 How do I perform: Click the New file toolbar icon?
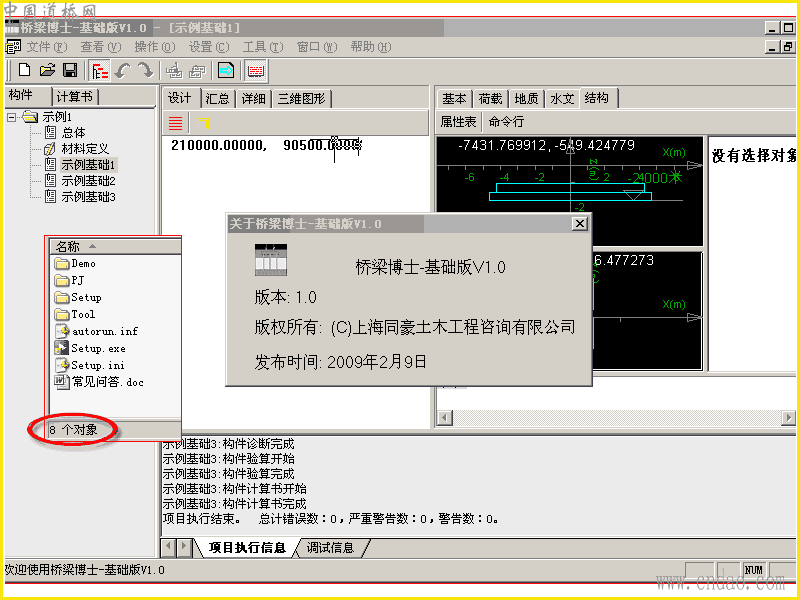[24, 70]
